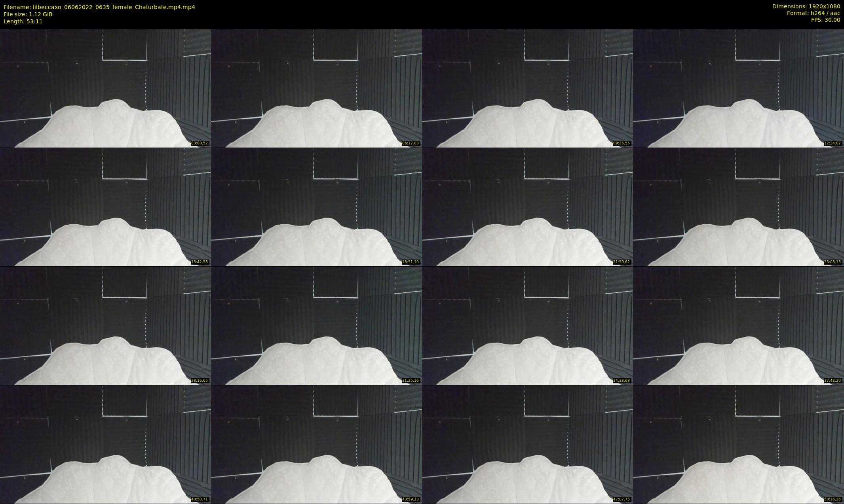Select the frame at 50:16.26
Screen dimensions: 844x504
[x=738, y=444]
